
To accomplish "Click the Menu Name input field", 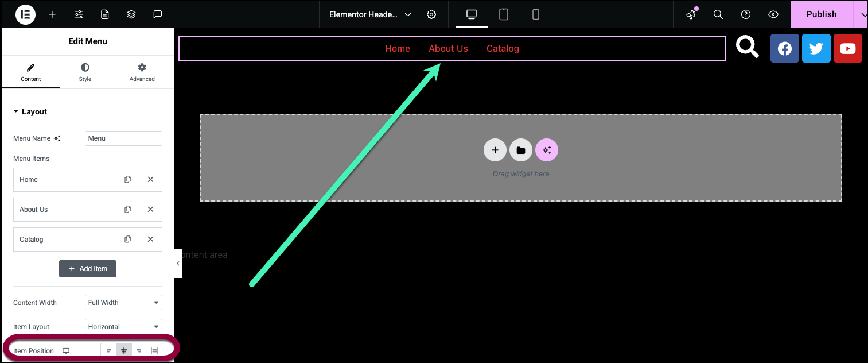I will (x=123, y=138).
